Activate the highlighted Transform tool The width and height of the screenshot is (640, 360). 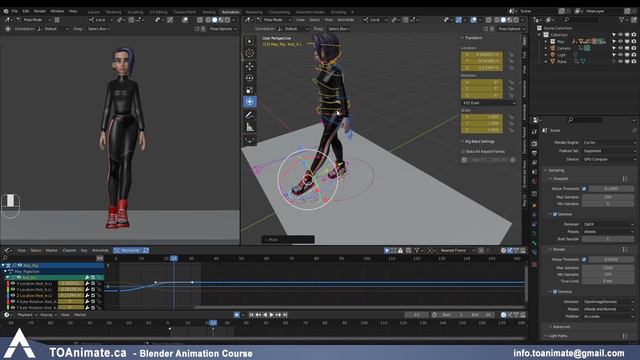pyautogui.click(x=250, y=102)
